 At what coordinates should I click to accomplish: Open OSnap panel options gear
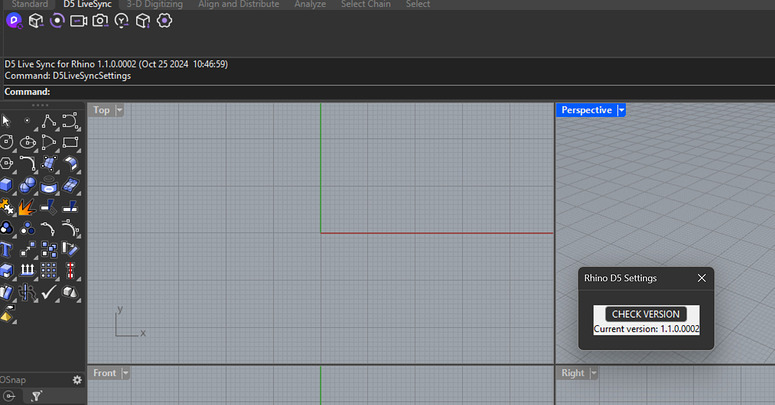coord(77,380)
